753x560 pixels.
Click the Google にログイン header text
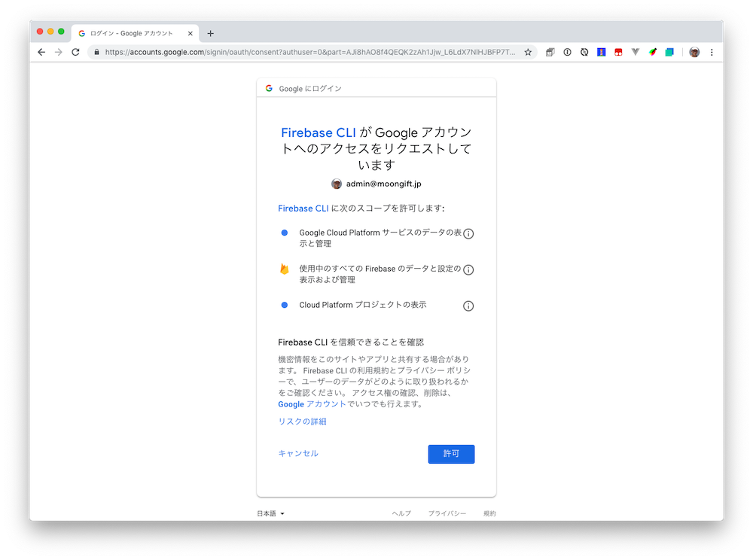310,89
